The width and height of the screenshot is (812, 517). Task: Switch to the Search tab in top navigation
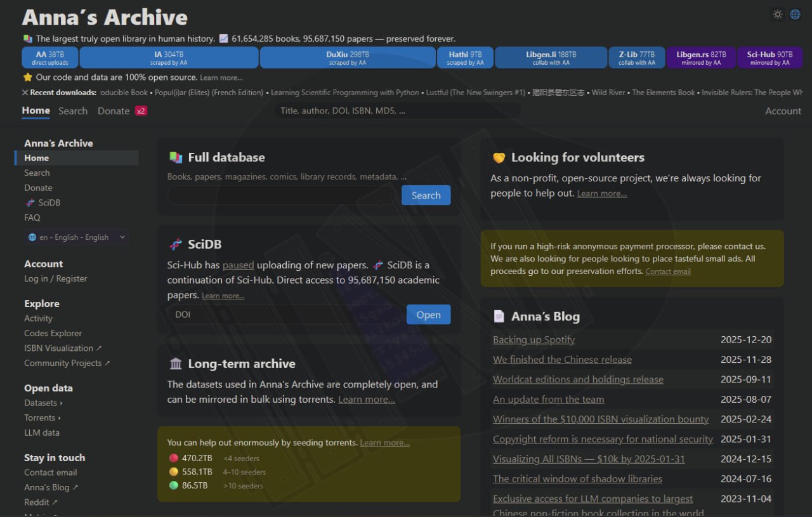tap(73, 111)
